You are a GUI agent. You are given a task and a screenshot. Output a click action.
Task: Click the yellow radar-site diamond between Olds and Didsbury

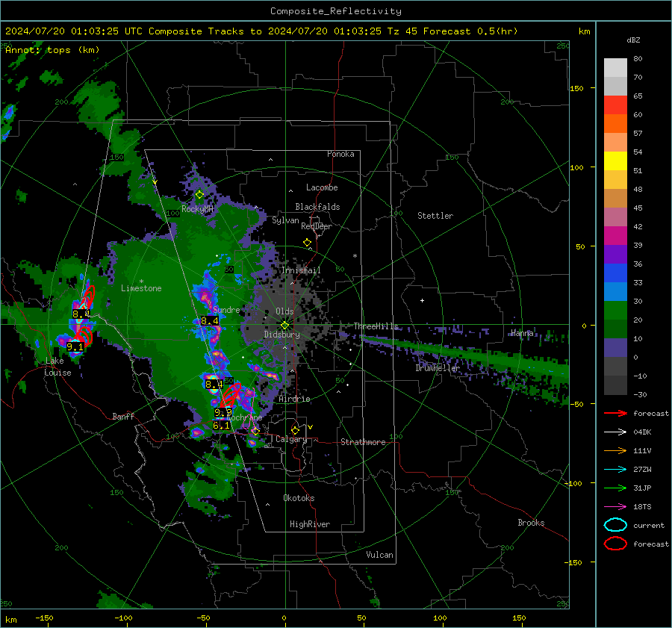pos(284,326)
